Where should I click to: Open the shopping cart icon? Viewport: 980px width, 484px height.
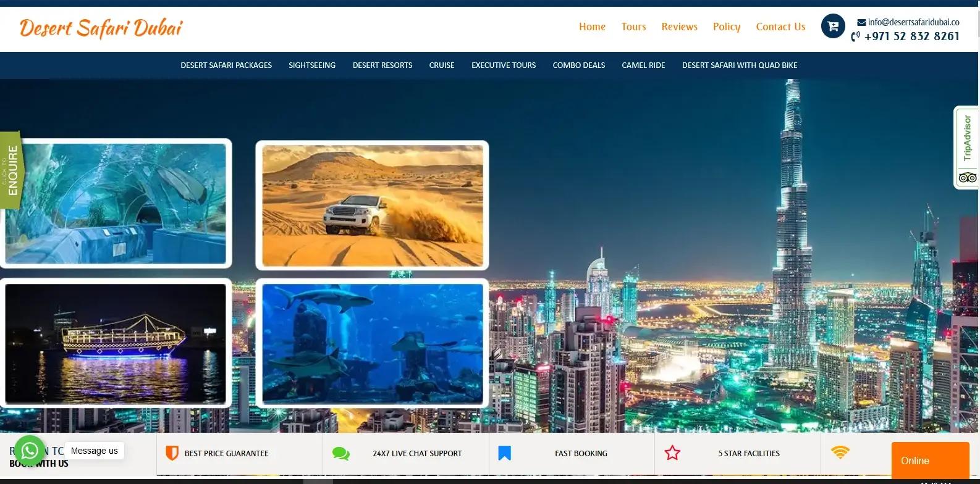coord(832,27)
